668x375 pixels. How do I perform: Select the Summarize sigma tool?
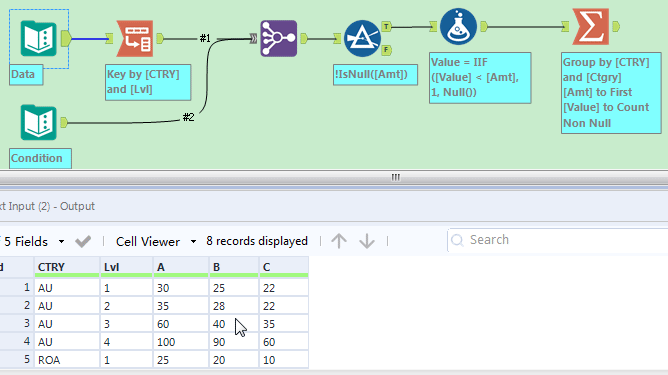point(590,26)
